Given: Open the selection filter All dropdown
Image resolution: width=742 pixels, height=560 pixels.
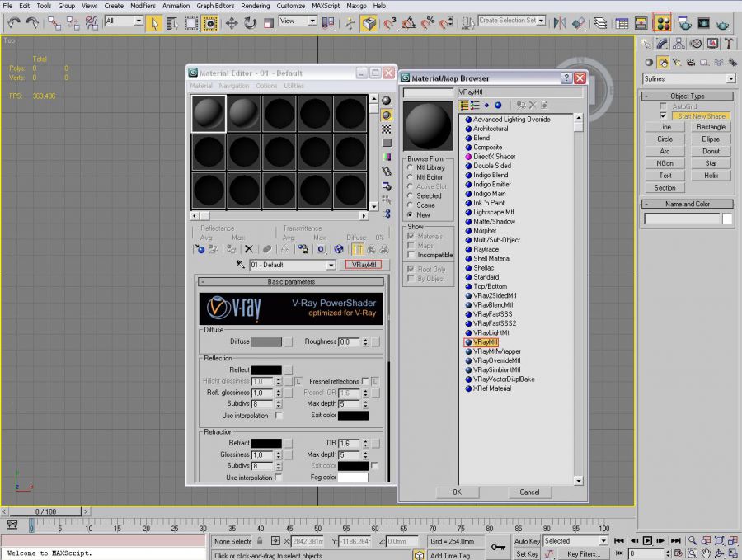Looking at the screenshot, I should (x=139, y=21).
